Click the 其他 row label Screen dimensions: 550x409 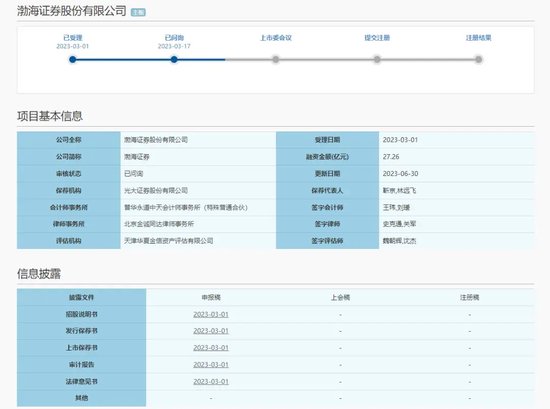pos(81,398)
